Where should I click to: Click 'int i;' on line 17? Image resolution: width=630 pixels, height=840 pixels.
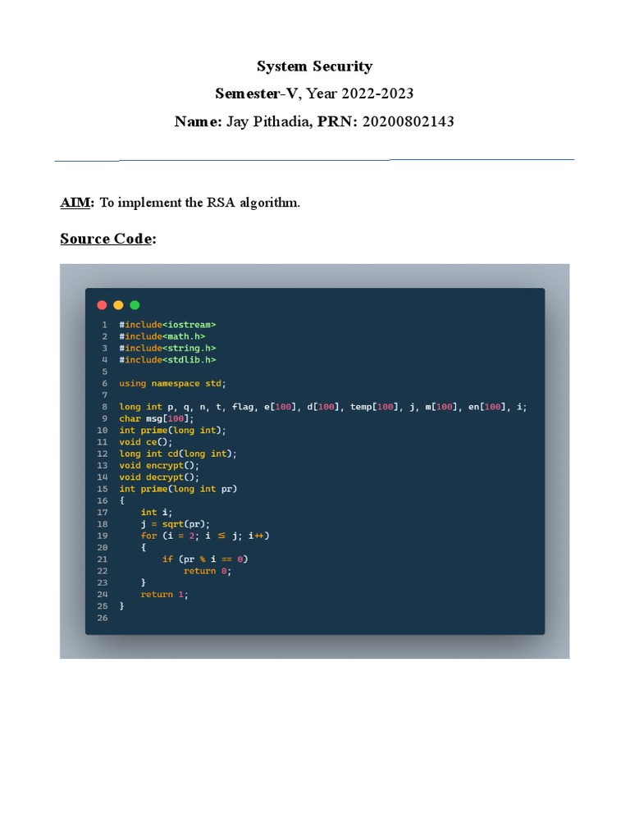(157, 513)
